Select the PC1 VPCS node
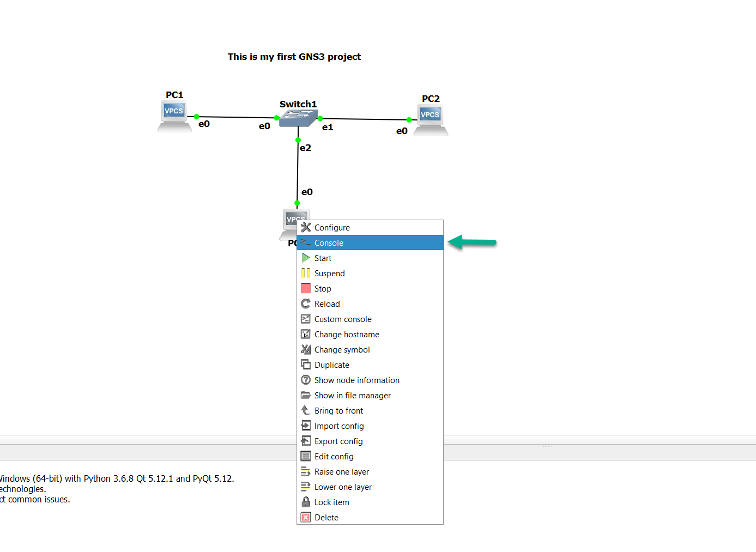Screen dimensions: 756x552 tap(174, 116)
